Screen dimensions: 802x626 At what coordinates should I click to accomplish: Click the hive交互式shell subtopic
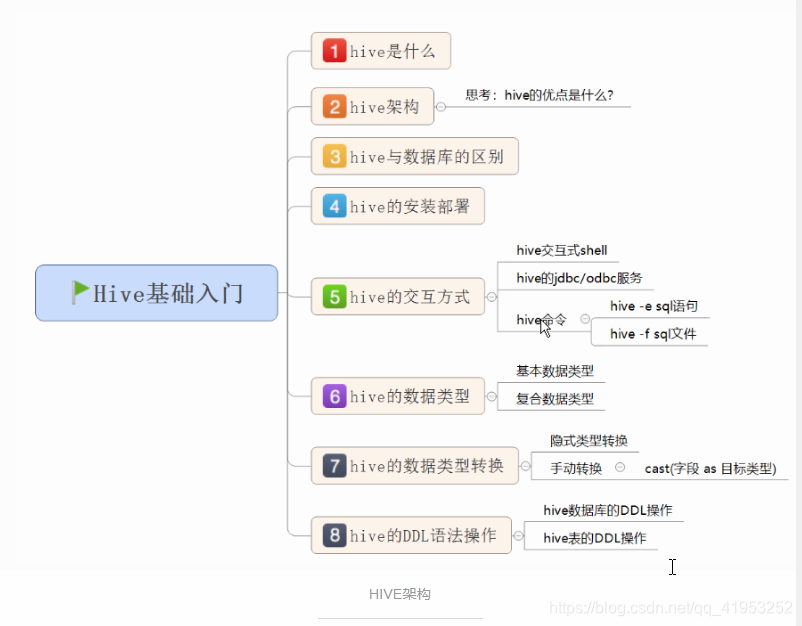click(x=562, y=250)
